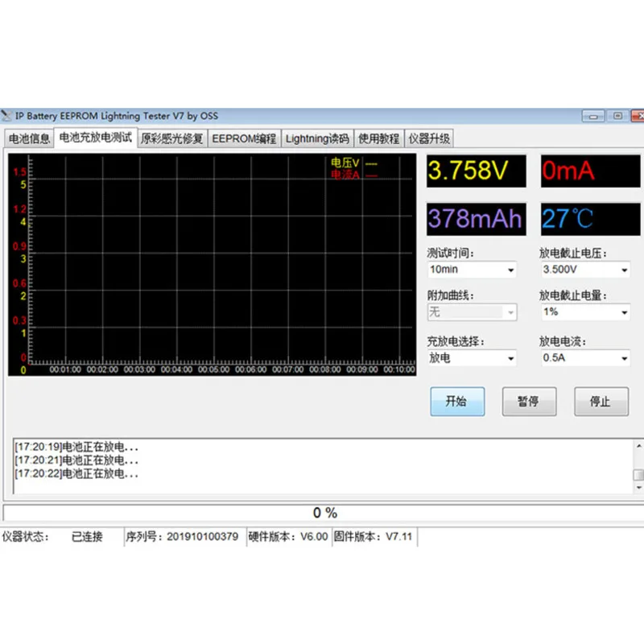Click the 放电电流 label
This screenshot has height=644, width=644.
pyautogui.click(x=563, y=341)
